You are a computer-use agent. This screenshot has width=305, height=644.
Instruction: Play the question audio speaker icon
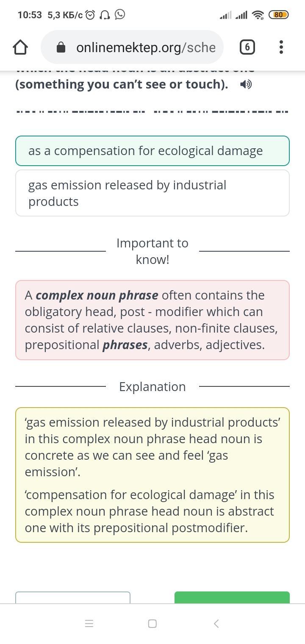246,84
